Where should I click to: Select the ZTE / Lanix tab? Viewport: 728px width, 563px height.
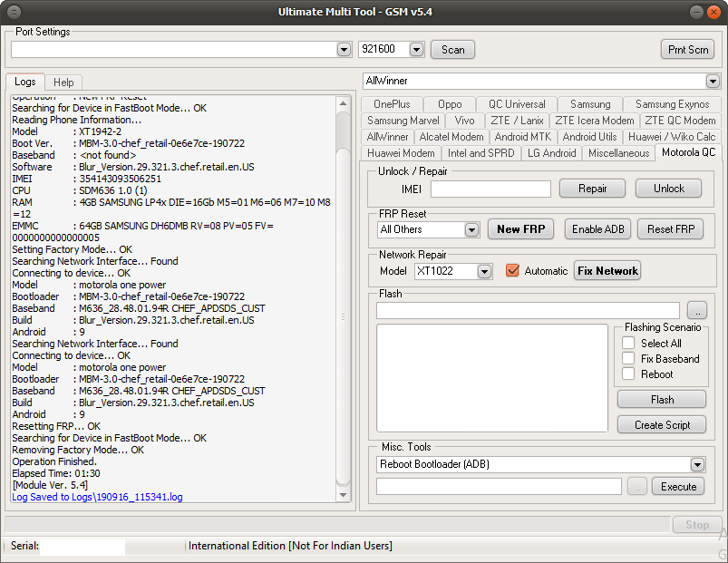(517, 121)
